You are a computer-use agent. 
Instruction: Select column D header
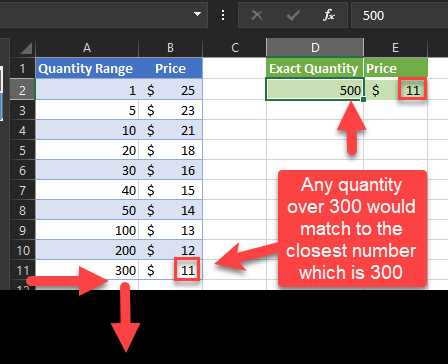[x=315, y=47]
